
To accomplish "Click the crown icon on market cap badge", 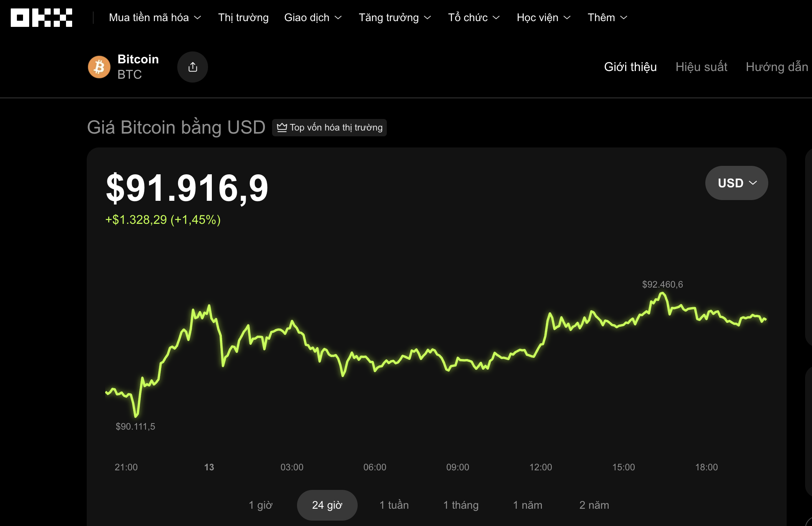I will click(282, 127).
